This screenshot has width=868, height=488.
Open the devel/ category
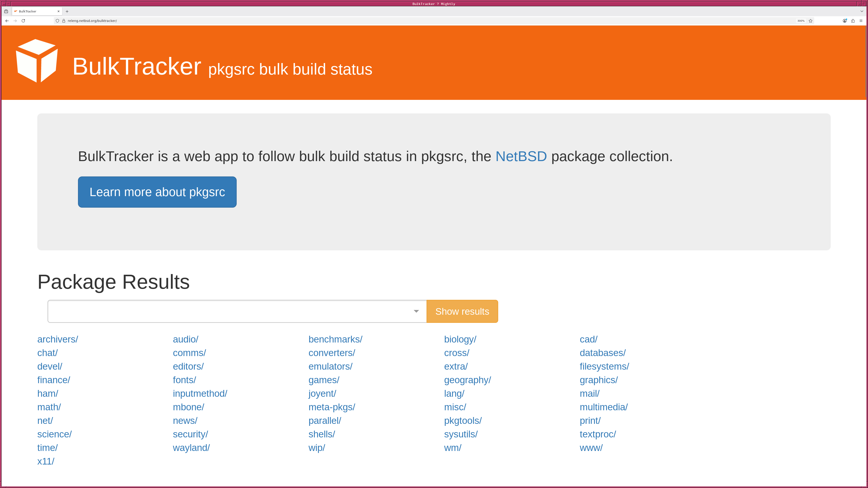tap(50, 366)
